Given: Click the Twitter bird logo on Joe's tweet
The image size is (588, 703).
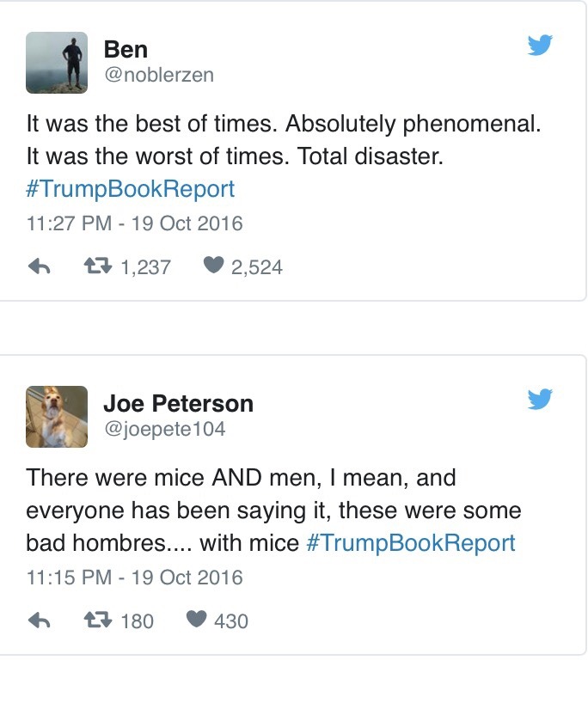Looking at the screenshot, I should click(x=540, y=399).
